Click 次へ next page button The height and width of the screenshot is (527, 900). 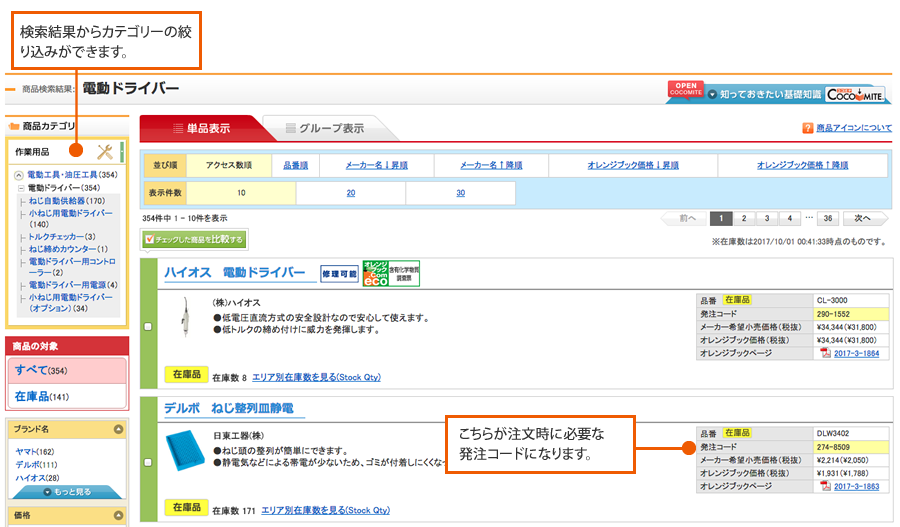[x=865, y=218]
